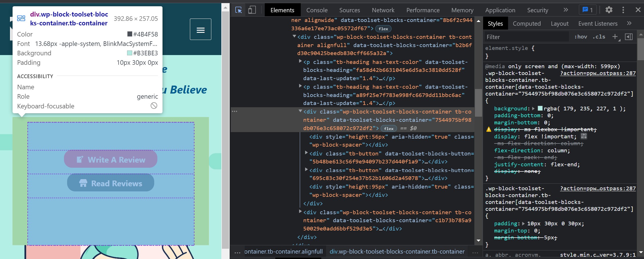Screen dimensions: 644x259
Task: Open the DevTools kebab options menu
Action: (x=623, y=10)
